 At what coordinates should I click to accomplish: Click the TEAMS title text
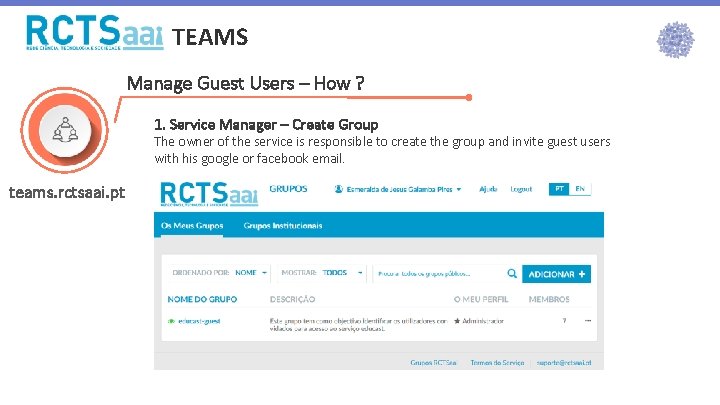click(210, 37)
